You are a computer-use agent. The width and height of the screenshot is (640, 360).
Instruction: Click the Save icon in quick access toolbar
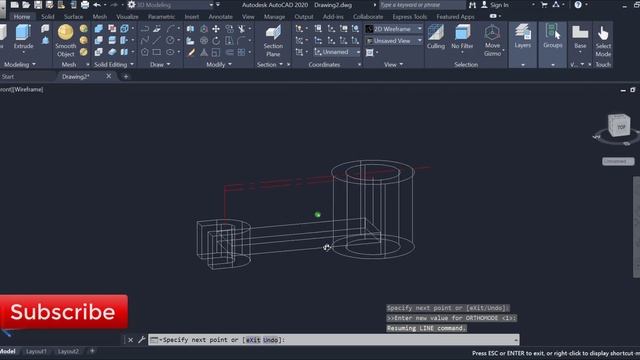[x=38, y=5]
